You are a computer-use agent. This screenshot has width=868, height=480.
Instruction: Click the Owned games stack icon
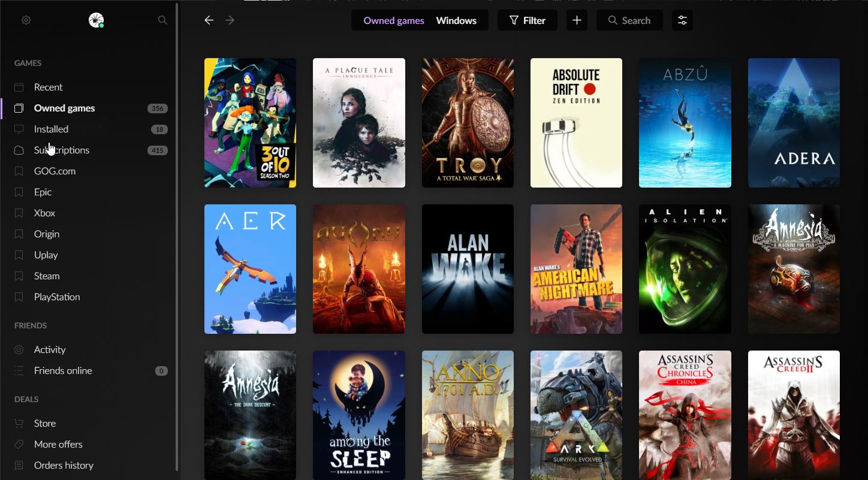click(19, 108)
